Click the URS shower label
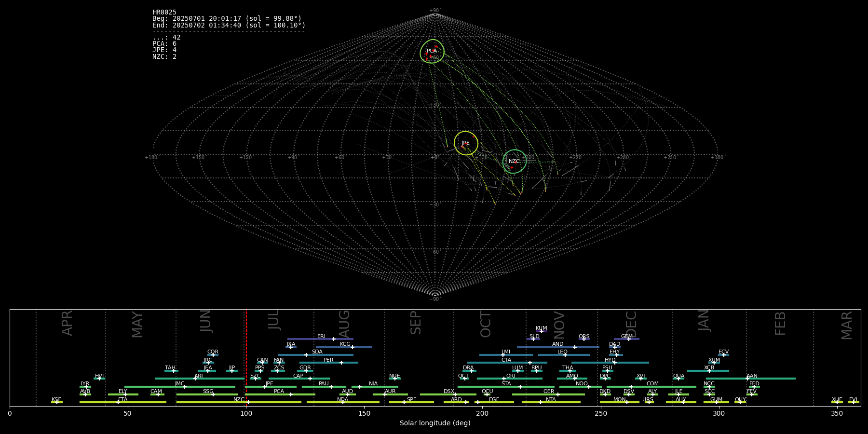This screenshot has width=868, height=434. tap(648, 400)
